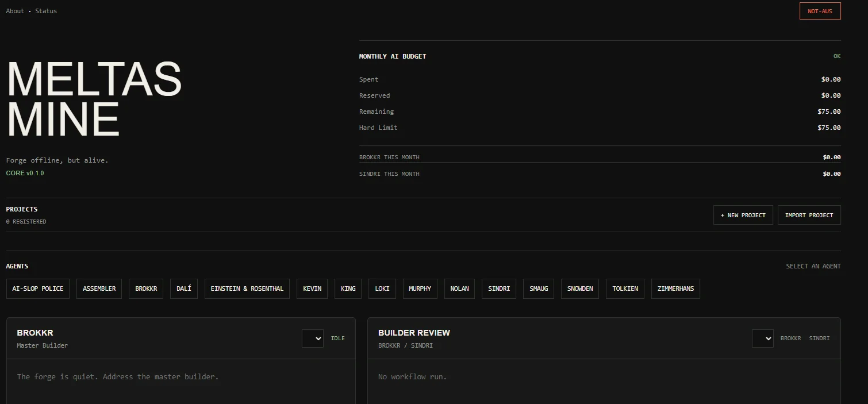
Task: Click the Spent row amount $0.00
Action: pyautogui.click(x=831, y=79)
